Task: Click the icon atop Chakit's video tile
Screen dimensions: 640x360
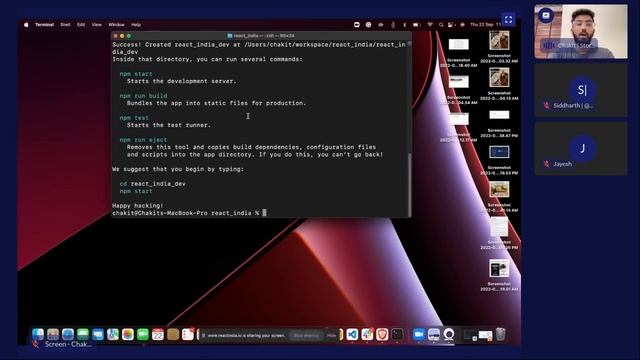Action: pyautogui.click(x=546, y=16)
